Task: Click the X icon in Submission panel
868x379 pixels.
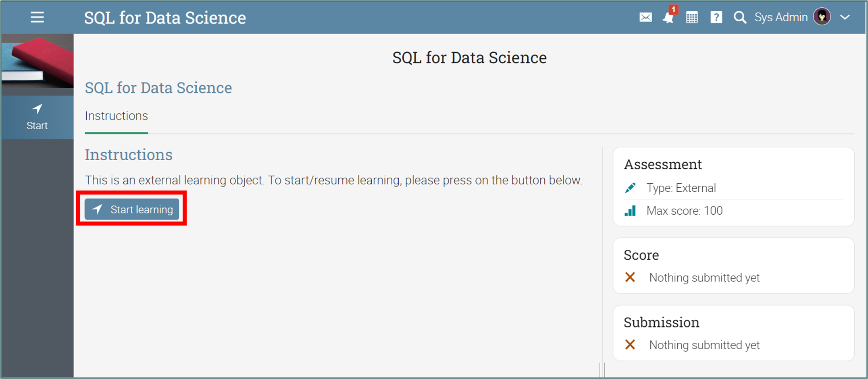Action: coord(630,344)
